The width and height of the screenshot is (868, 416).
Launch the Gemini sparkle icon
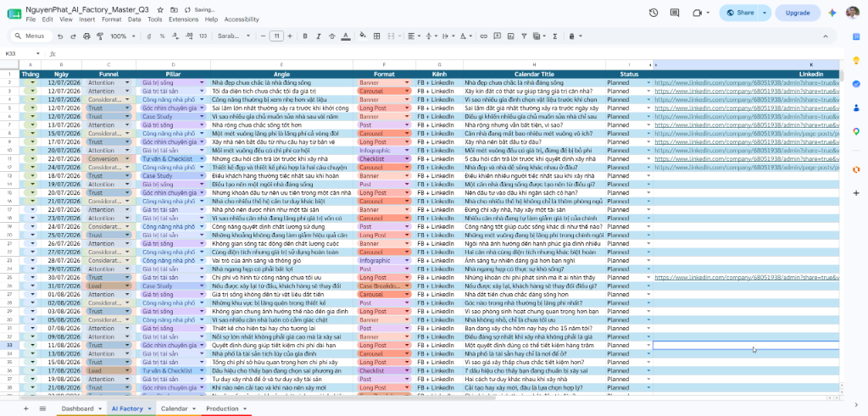(x=832, y=13)
